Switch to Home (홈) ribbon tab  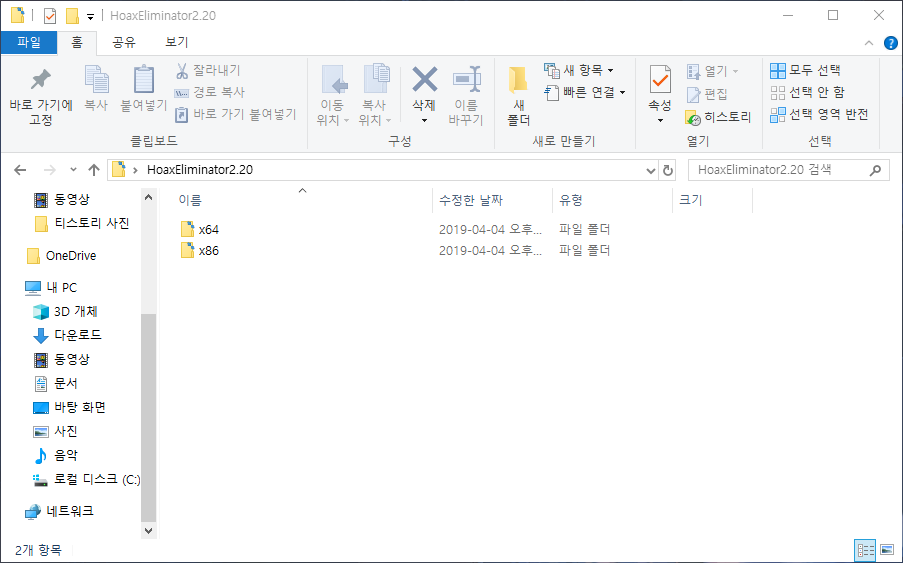pos(77,43)
